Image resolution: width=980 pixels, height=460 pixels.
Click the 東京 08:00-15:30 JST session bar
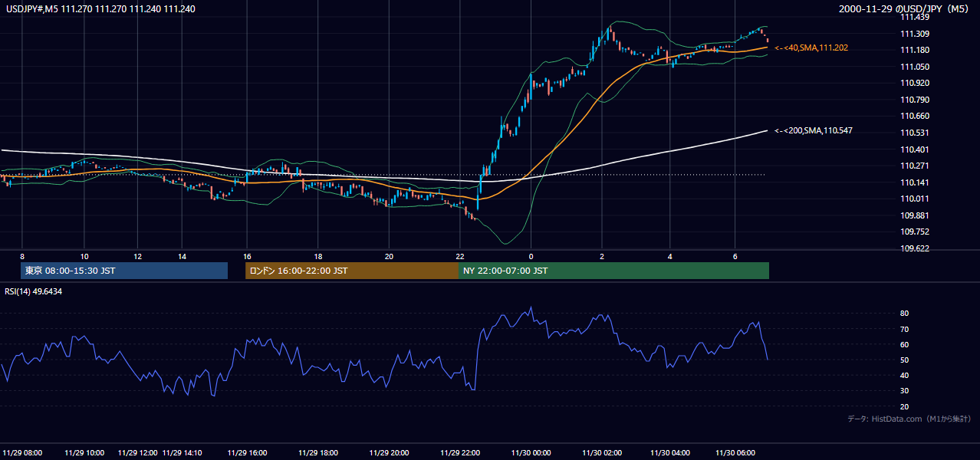click(x=124, y=271)
